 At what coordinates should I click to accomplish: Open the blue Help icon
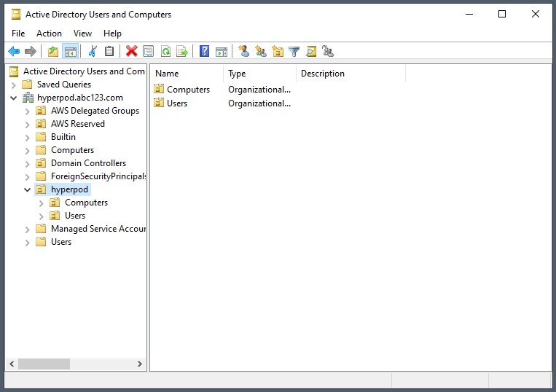204,52
